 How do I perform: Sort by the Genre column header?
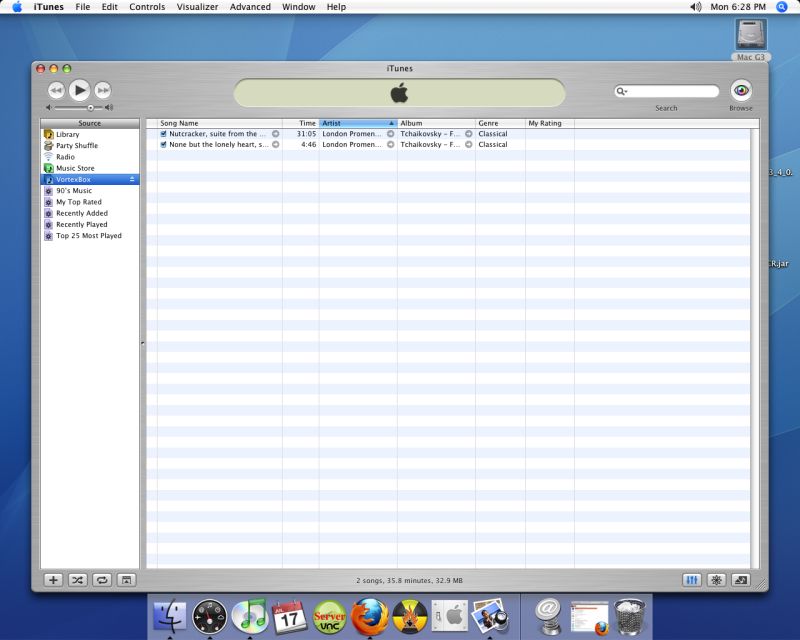tap(500, 123)
